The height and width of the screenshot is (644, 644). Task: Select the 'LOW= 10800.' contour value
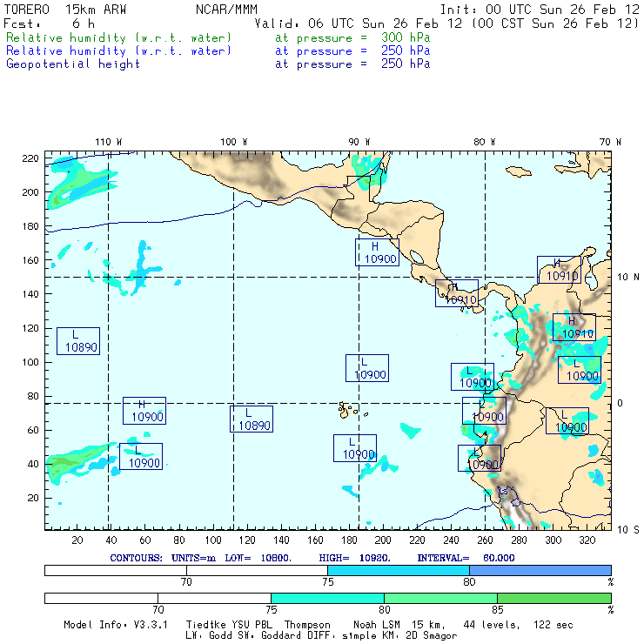tap(258, 558)
